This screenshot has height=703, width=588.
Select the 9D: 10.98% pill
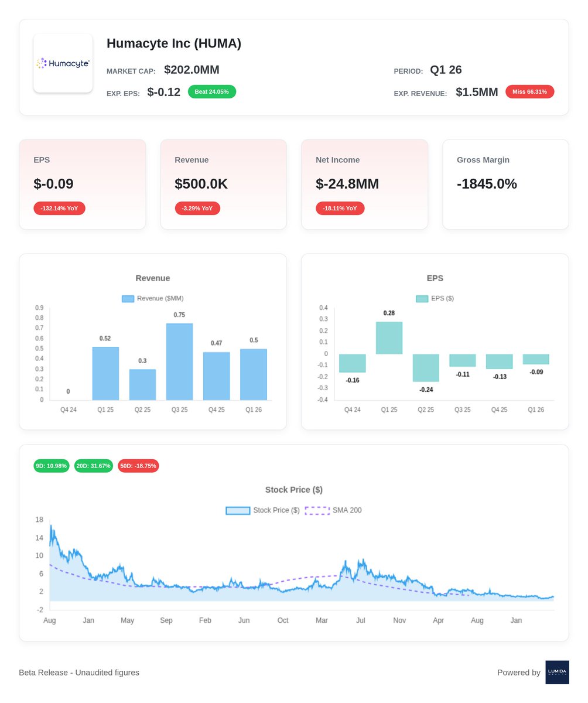point(52,466)
